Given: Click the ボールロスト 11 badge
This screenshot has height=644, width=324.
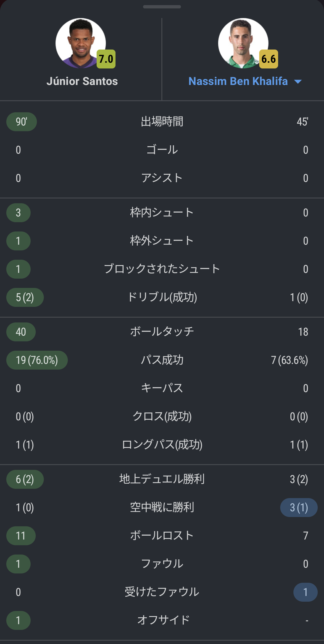Looking at the screenshot, I should pyautogui.click(x=21, y=536).
